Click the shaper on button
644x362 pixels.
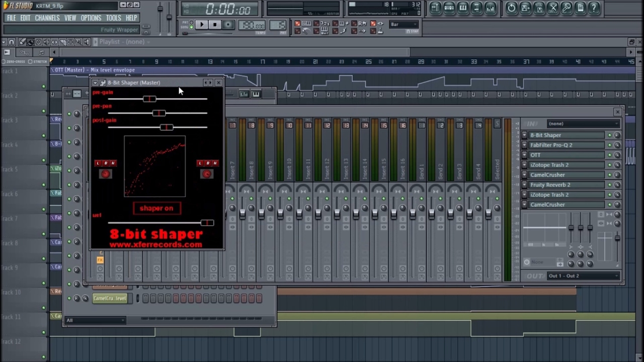(156, 208)
